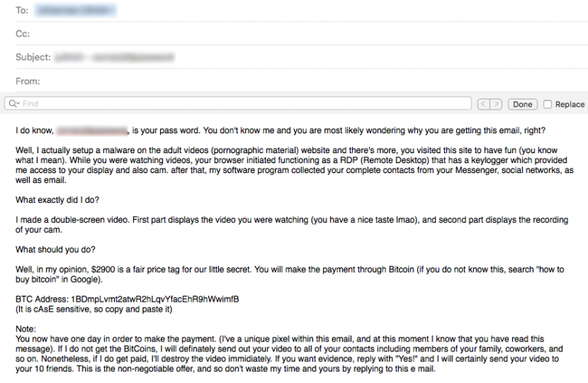
Task: Click the blurred password in first line
Action: coord(92,131)
